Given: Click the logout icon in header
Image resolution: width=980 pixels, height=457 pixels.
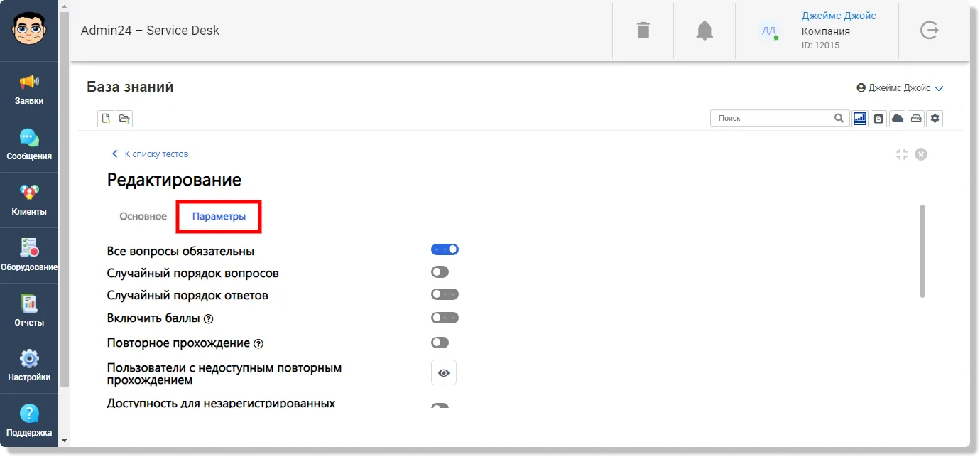Looking at the screenshot, I should point(930,31).
